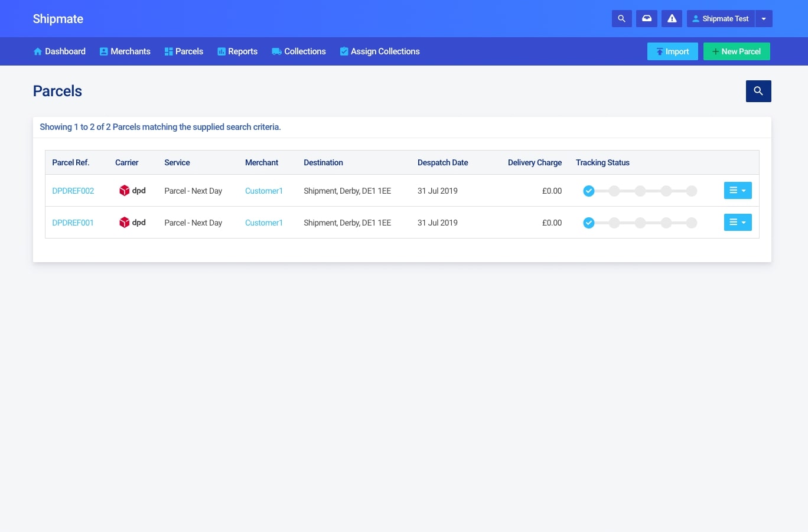This screenshot has width=808, height=532.
Task: Click the destination address in DPDREF001 row
Action: [347, 223]
